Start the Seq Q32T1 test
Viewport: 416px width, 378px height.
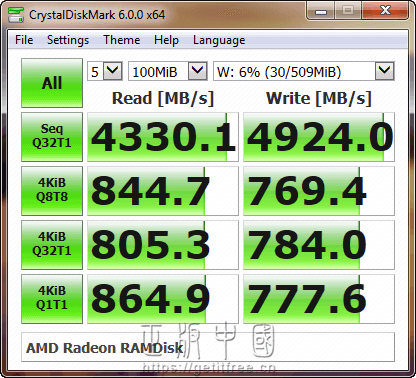click(x=52, y=137)
